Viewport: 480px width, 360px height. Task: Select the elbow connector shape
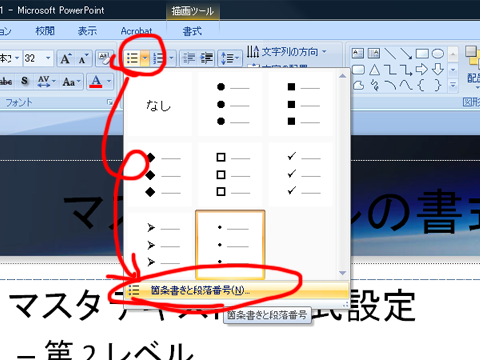(390, 70)
